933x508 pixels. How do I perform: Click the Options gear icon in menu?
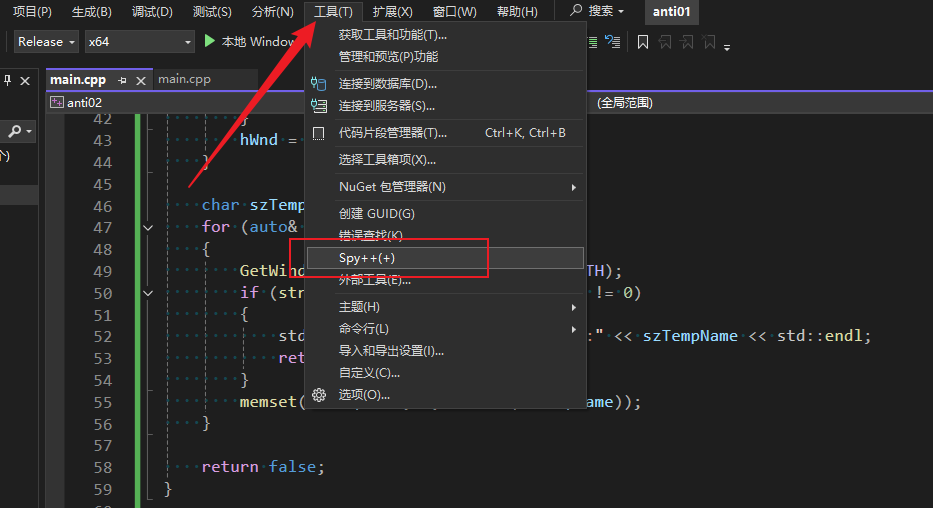click(319, 395)
